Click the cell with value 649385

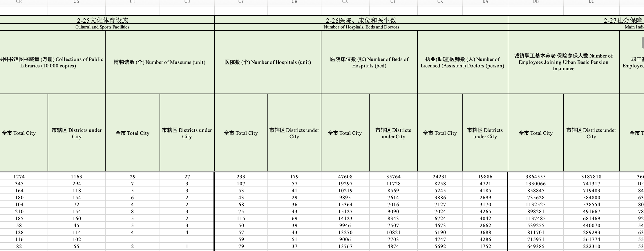536,246
